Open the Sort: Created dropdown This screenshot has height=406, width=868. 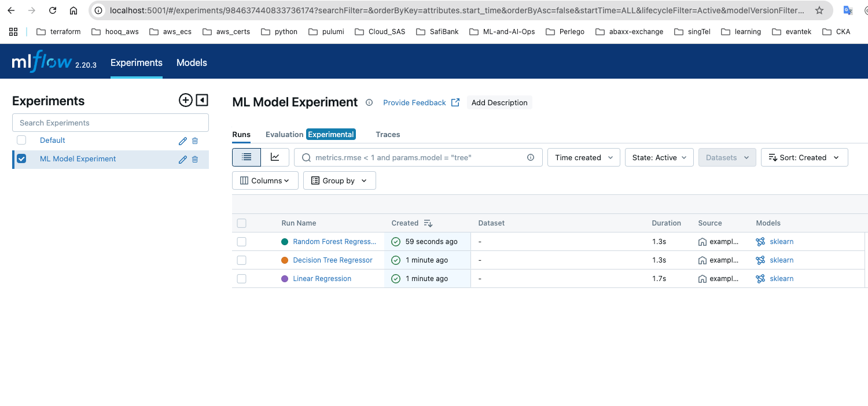(x=804, y=157)
